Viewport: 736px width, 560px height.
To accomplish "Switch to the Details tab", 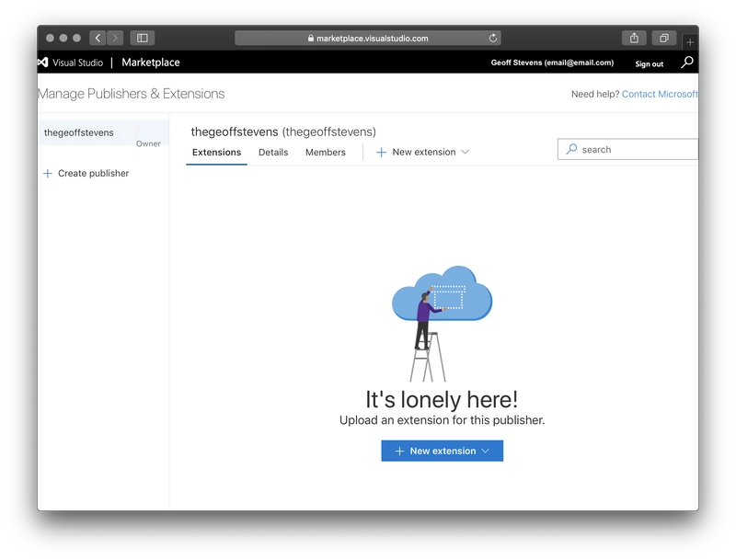I will 273,153.
